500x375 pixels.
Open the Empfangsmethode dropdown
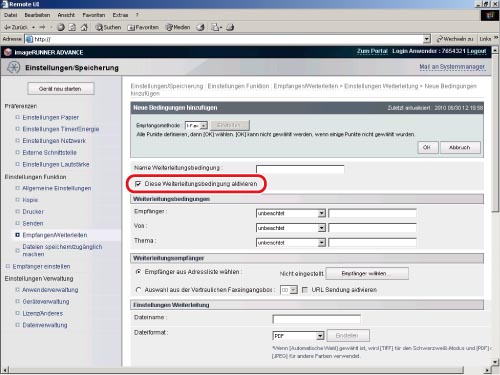tap(196, 125)
